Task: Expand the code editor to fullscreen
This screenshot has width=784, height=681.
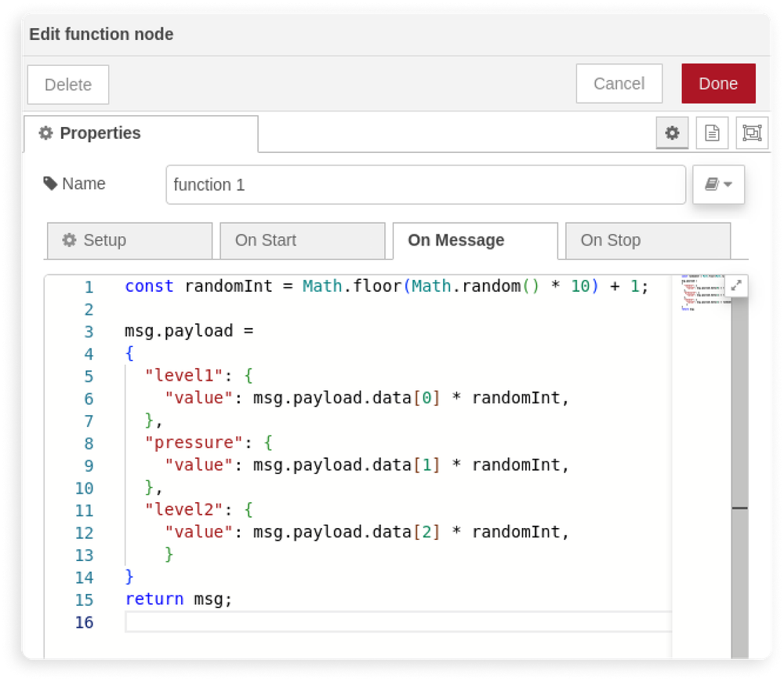Action: (735, 286)
